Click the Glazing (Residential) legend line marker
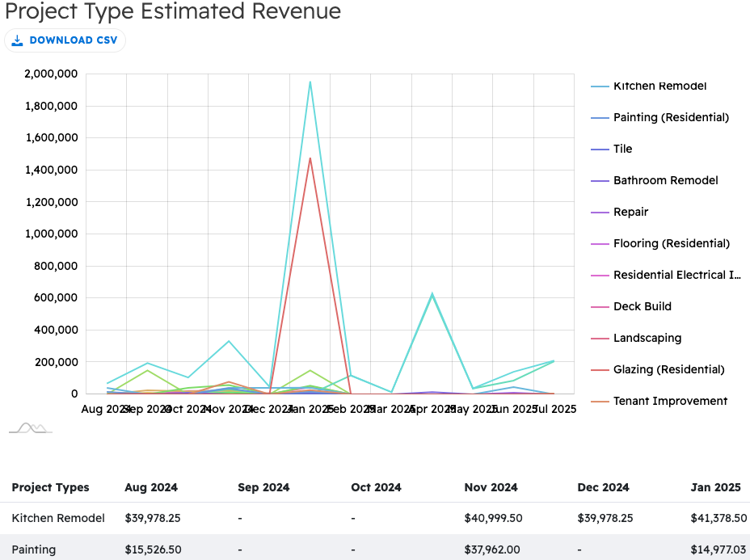Viewport: 750px width, 560px height. (600, 370)
